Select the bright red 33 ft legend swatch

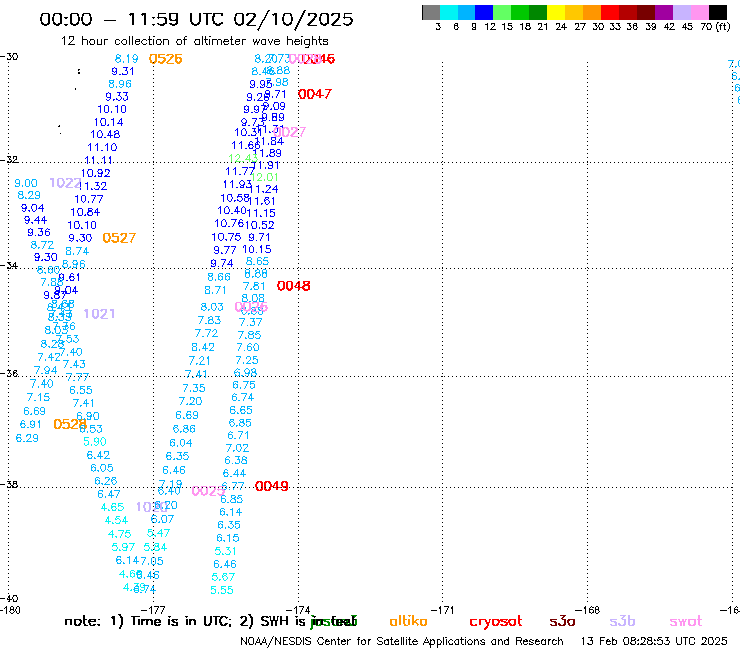click(610, 12)
